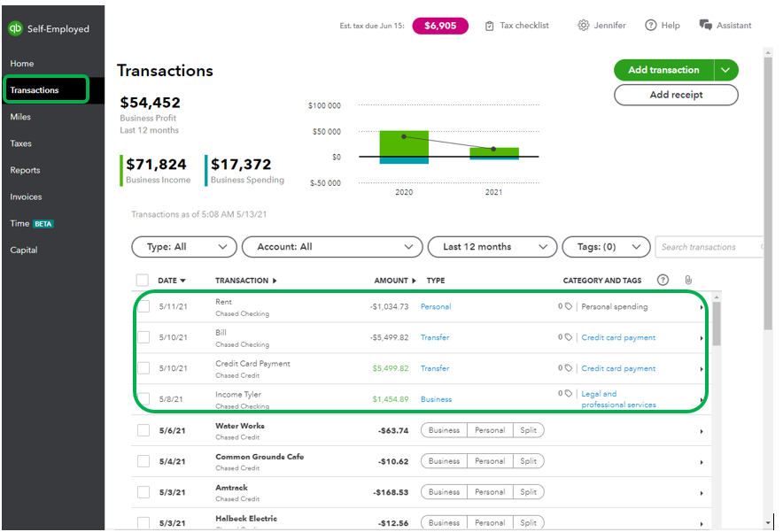Click the tag icon in Credit Card Payment row

tap(568, 368)
